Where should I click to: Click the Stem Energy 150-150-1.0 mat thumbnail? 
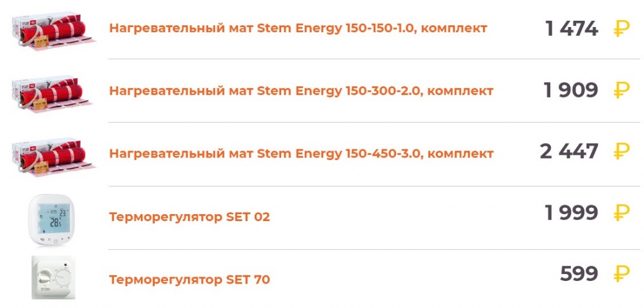[x=53, y=30]
